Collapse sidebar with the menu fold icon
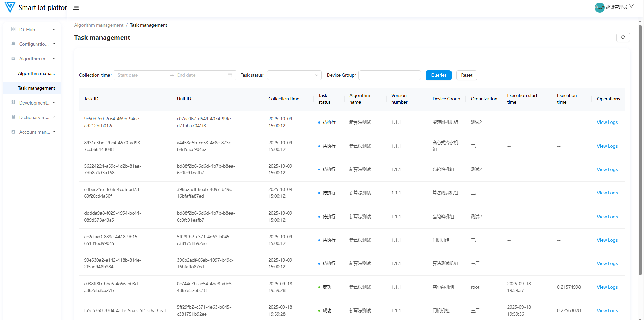This screenshot has width=644, height=320. pyautogui.click(x=76, y=7)
